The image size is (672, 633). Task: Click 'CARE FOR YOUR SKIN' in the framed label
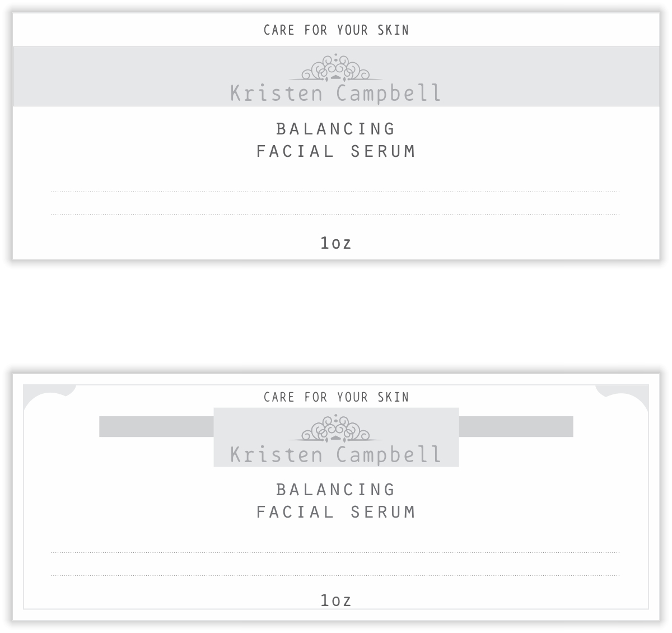(336, 397)
